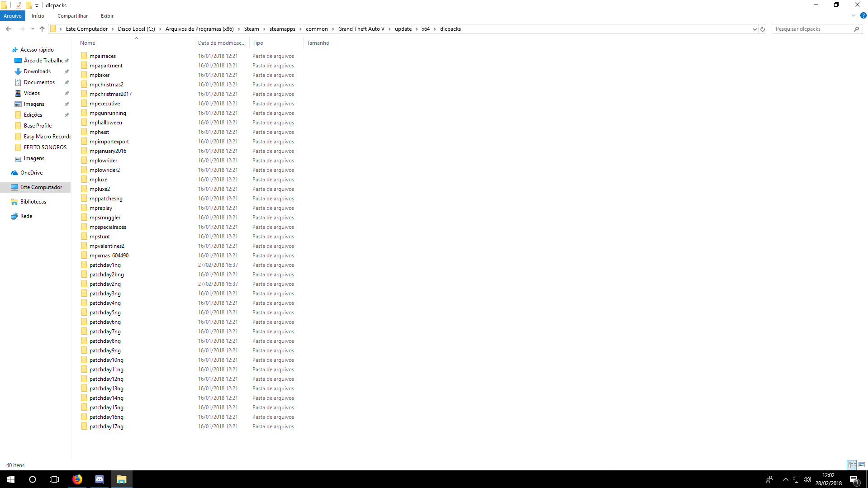This screenshot has width=868, height=488.
Task: Go up one folder level arrow
Action: (x=42, y=29)
